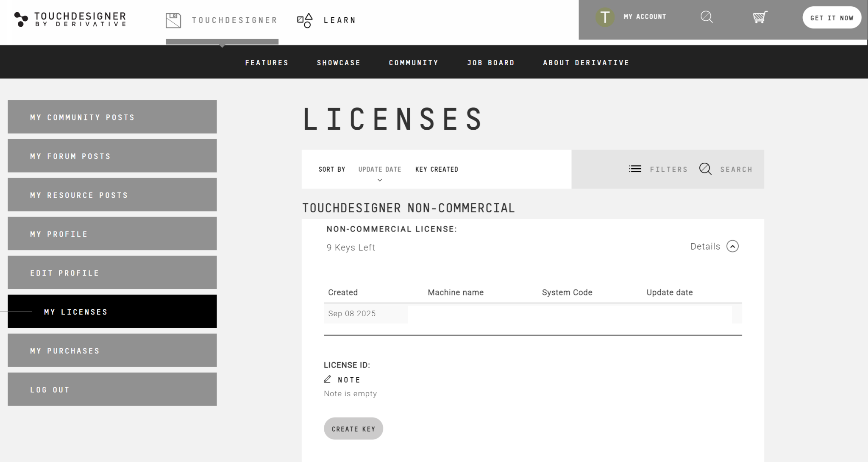Image resolution: width=868 pixels, height=462 pixels.
Task: Select Edit Profile in the sidebar
Action: [112, 273]
